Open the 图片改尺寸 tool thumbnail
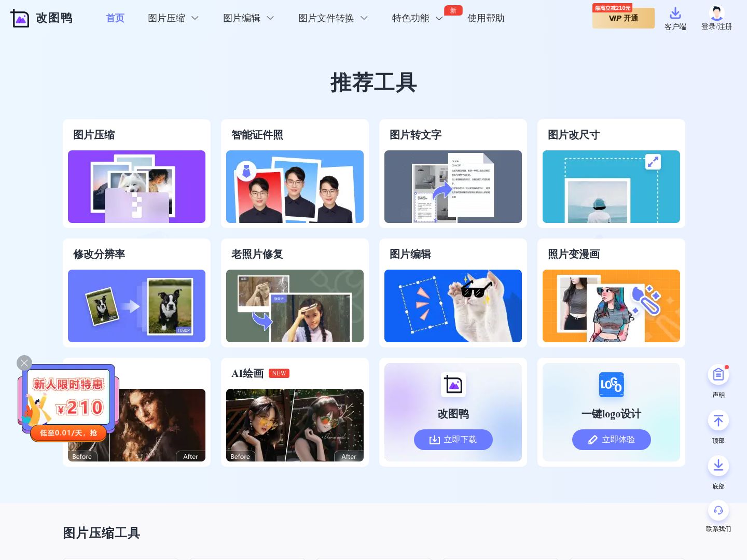This screenshot has height=560, width=747. click(x=611, y=187)
